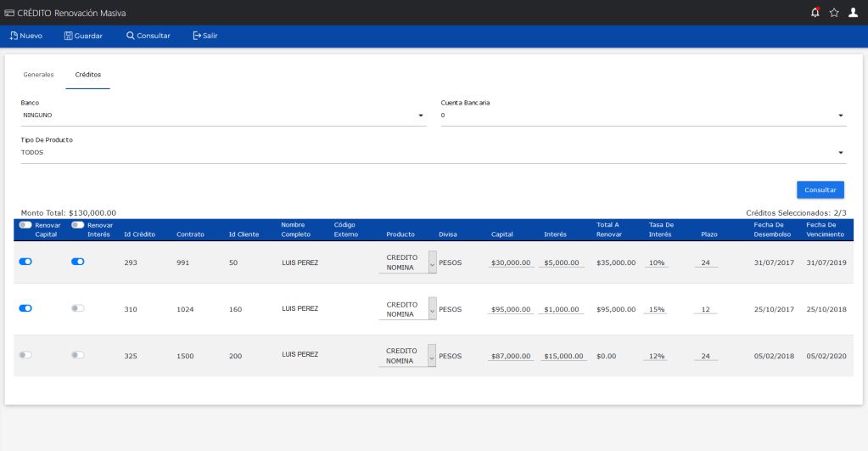Select the Créditos tab
Image resolution: width=868 pixels, height=451 pixels.
pyautogui.click(x=87, y=75)
